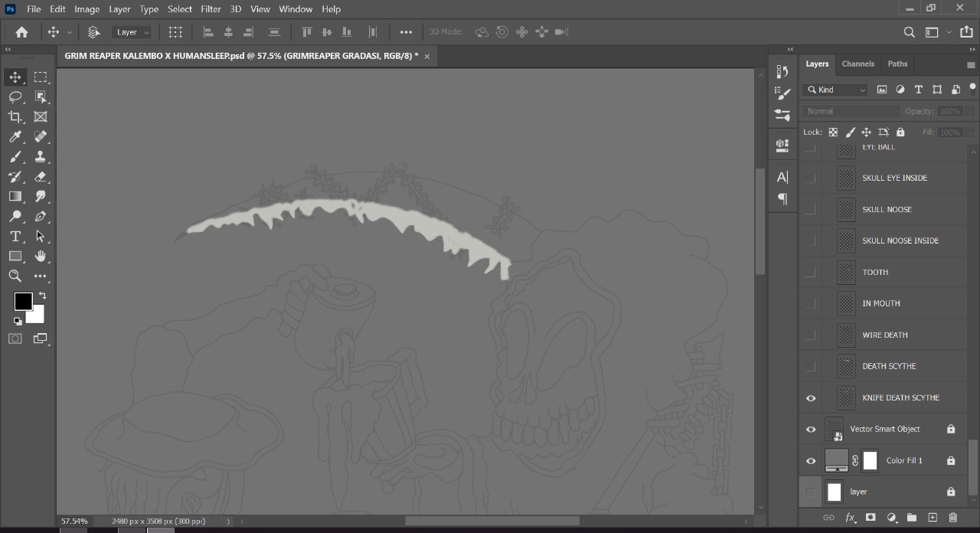Image resolution: width=980 pixels, height=533 pixels.
Task: Add layer style fx button
Action: click(x=850, y=518)
